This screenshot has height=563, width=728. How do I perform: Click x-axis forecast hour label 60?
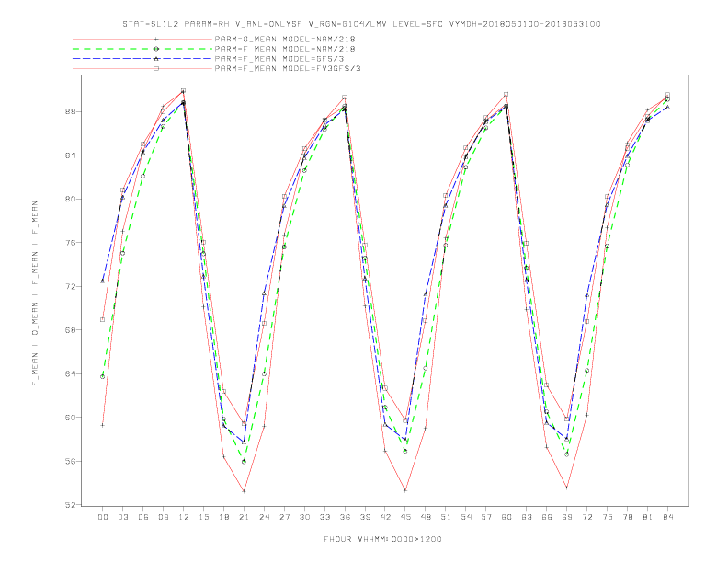click(506, 517)
